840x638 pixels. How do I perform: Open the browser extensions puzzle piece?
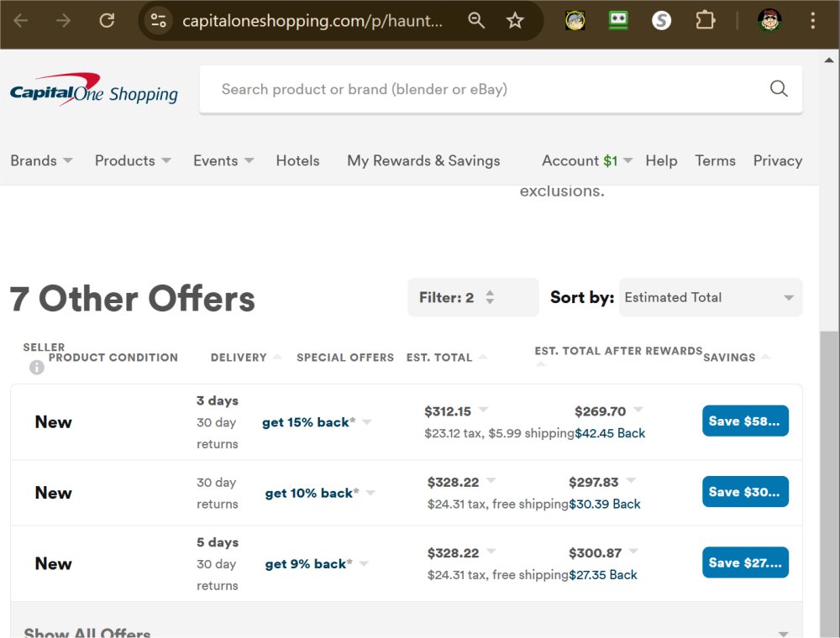(705, 20)
